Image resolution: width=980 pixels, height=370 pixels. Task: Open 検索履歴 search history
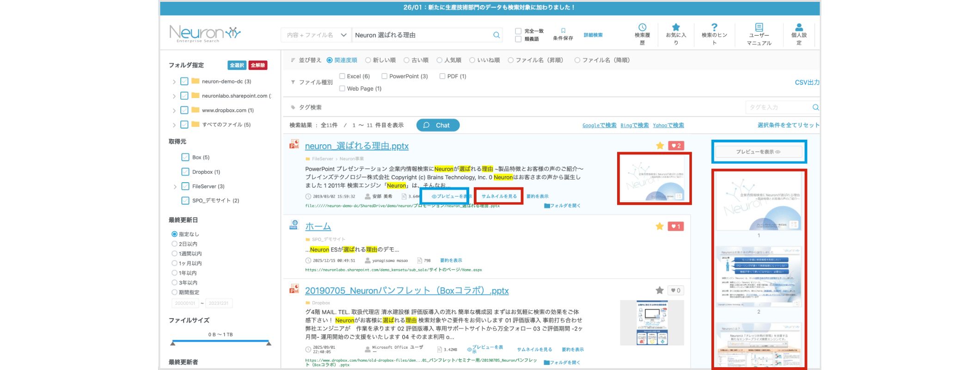(642, 34)
